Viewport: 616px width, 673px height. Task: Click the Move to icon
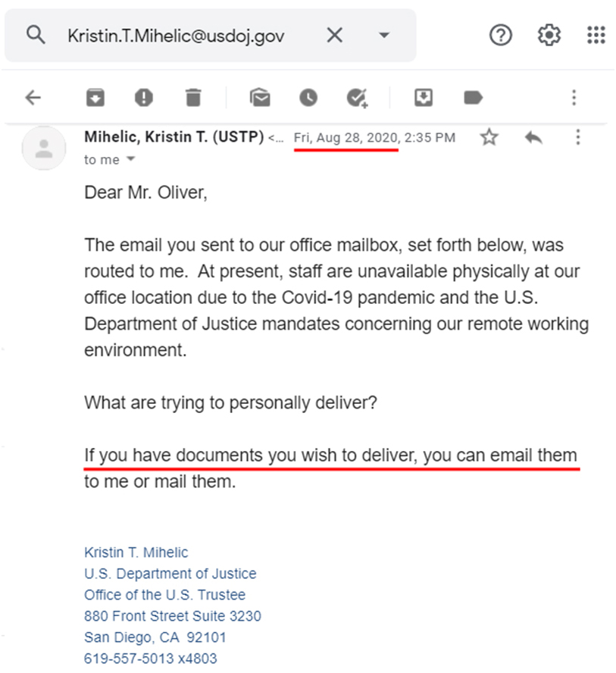point(424,98)
